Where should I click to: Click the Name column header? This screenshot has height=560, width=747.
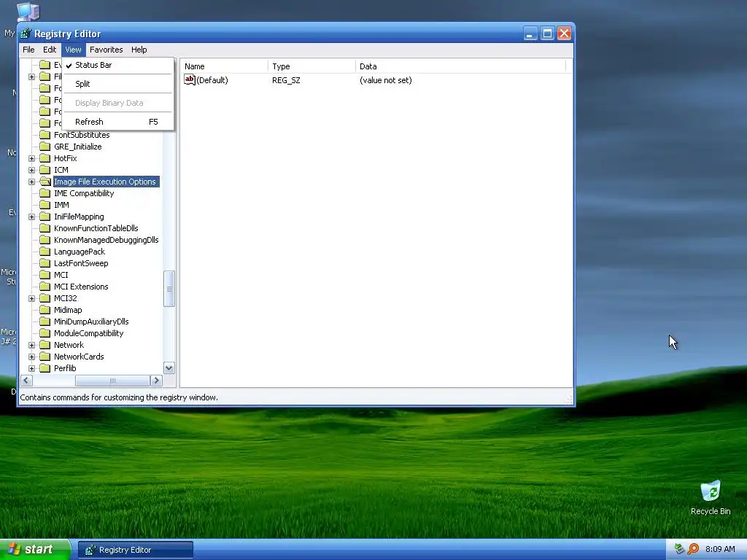pos(225,66)
